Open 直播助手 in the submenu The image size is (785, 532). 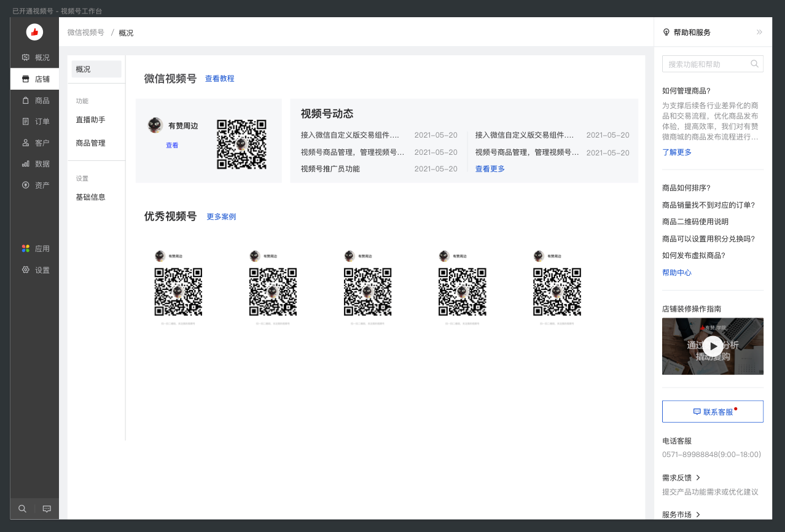90,120
